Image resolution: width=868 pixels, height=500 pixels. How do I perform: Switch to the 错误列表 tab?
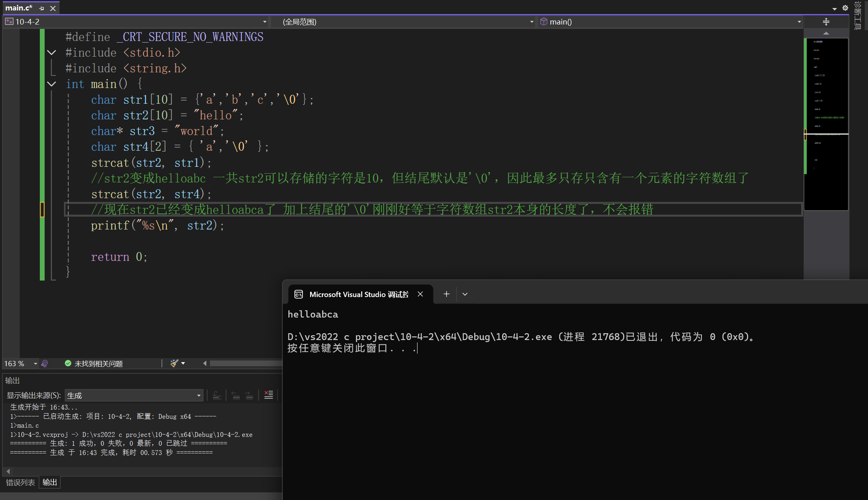tap(21, 482)
